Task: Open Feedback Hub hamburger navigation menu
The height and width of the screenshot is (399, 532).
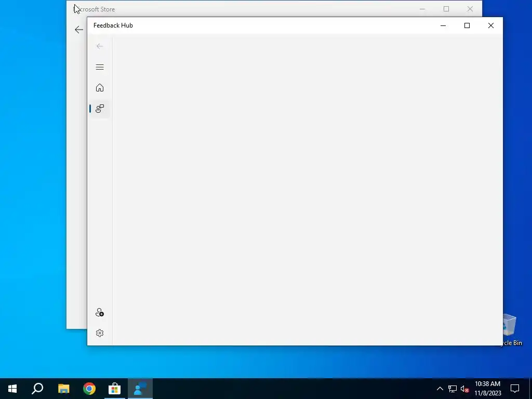Action: pyautogui.click(x=100, y=67)
